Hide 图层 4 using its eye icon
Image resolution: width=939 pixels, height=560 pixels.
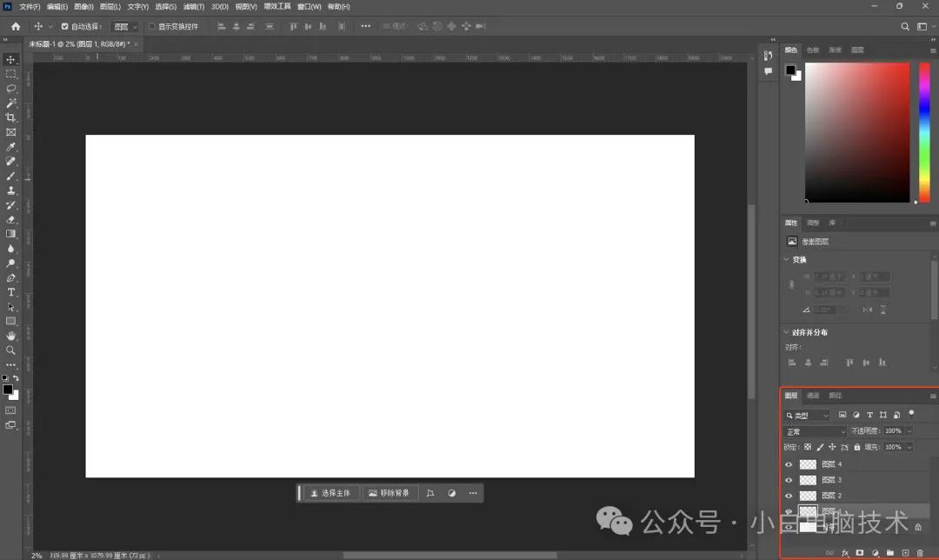pos(789,464)
